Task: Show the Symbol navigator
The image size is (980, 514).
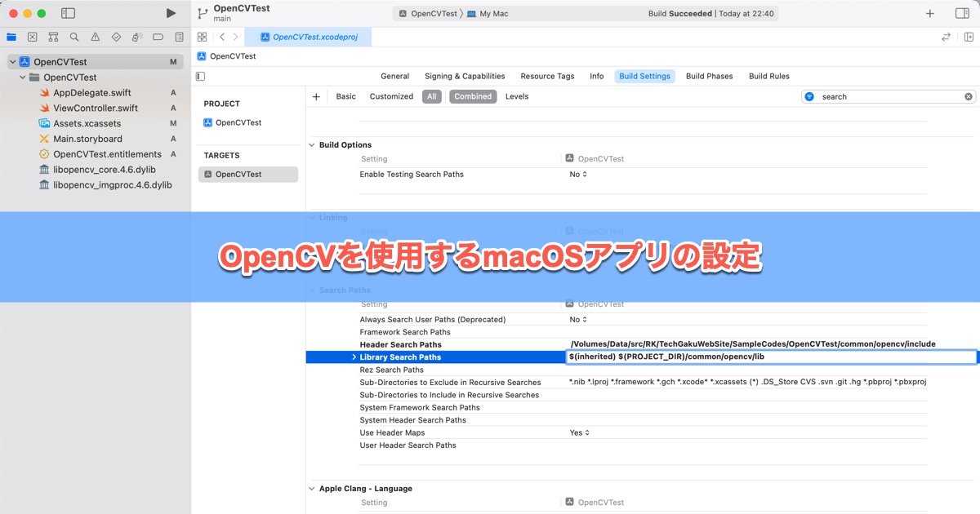Action: tap(53, 37)
